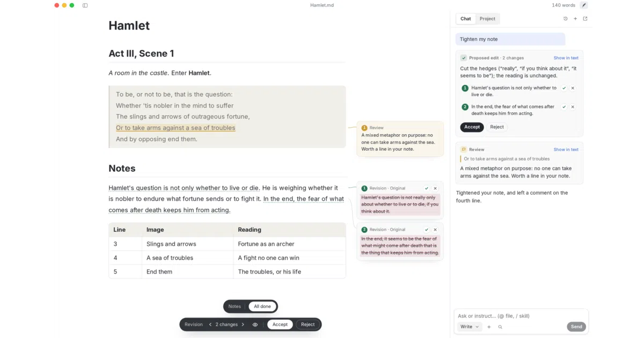
Task: Go to previous change in Revision bar
Action: coord(210,325)
